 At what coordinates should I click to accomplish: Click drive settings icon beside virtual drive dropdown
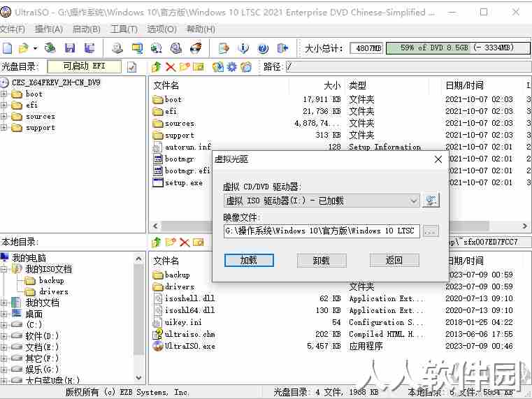coord(431,201)
